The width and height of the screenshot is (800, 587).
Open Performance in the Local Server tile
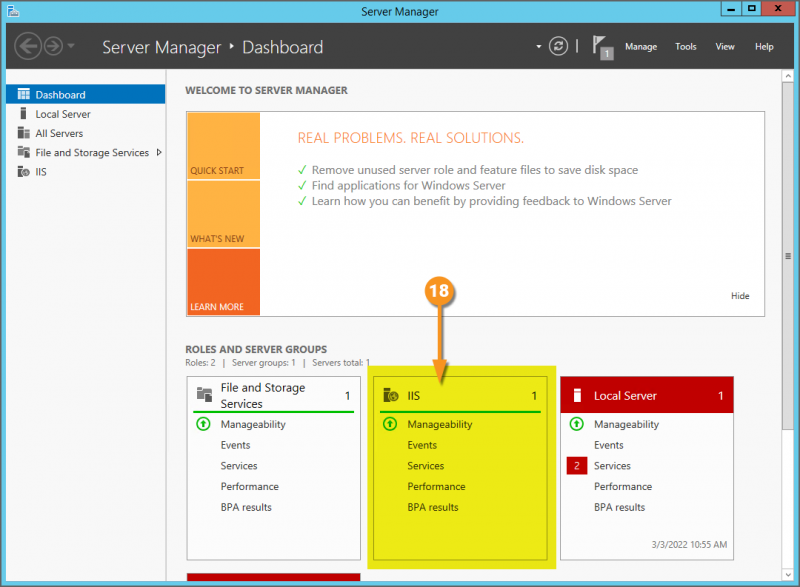pos(623,487)
